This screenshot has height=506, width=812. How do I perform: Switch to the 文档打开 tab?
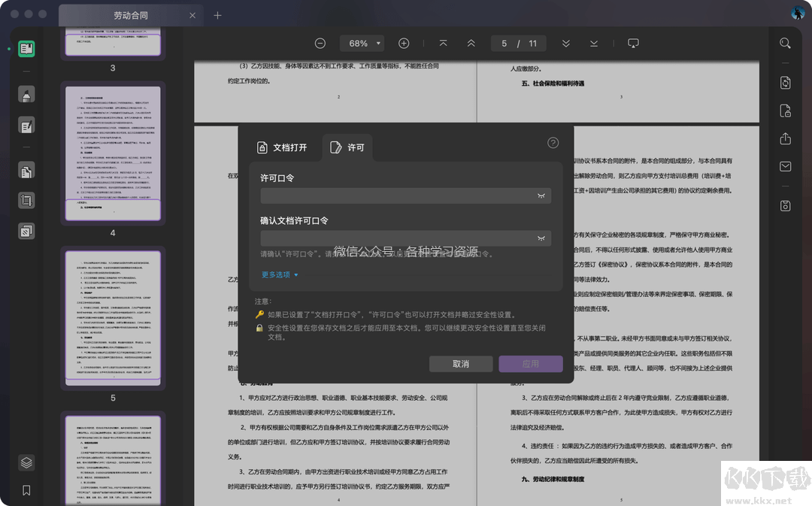point(283,147)
